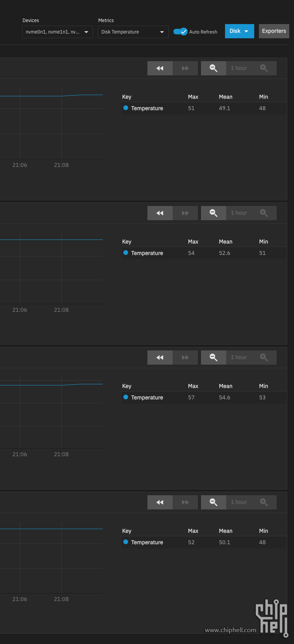Image resolution: width=294 pixels, height=644 pixels.
Task: Click the Max header above the 52 value
Action: pyautogui.click(x=193, y=531)
